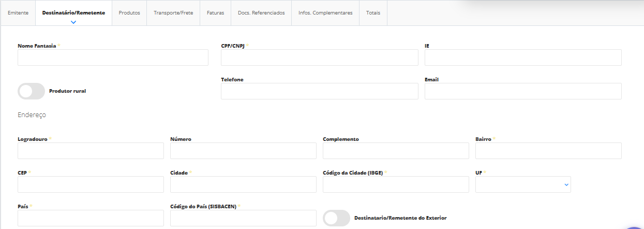View the Totais tab
This screenshot has width=644, height=229.
tap(373, 13)
